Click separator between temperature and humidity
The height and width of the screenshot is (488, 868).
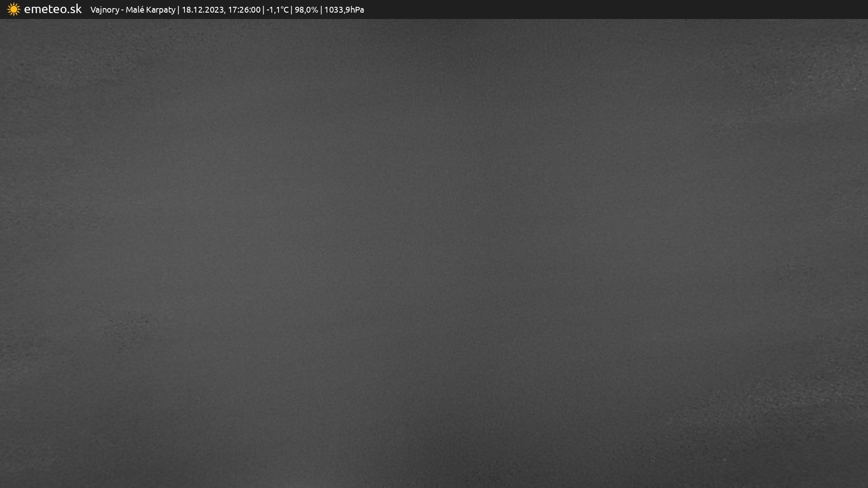[292, 10]
